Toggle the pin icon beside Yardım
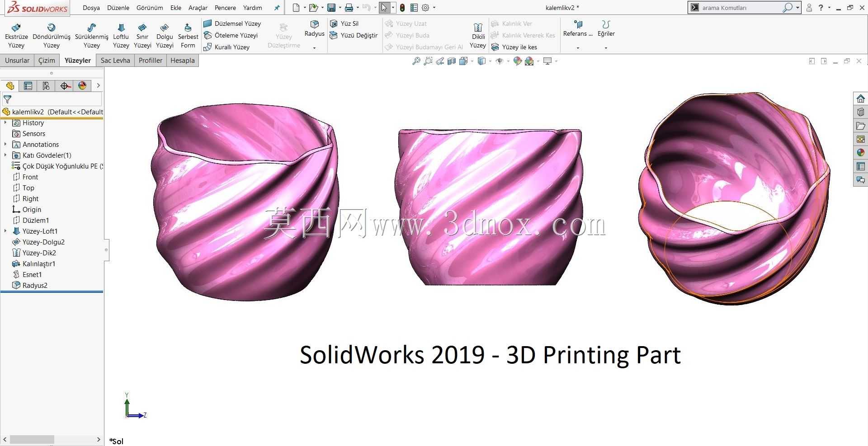The width and height of the screenshot is (868, 446). [x=277, y=8]
